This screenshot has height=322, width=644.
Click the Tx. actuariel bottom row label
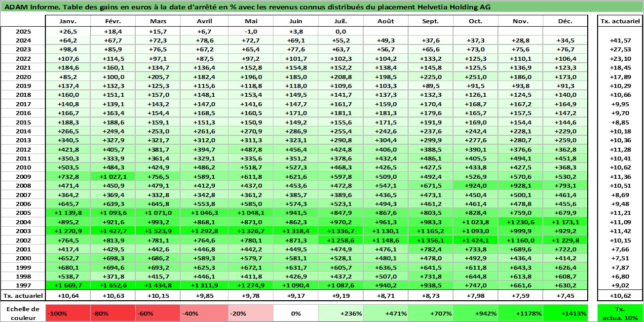click(x=23, y=295)
